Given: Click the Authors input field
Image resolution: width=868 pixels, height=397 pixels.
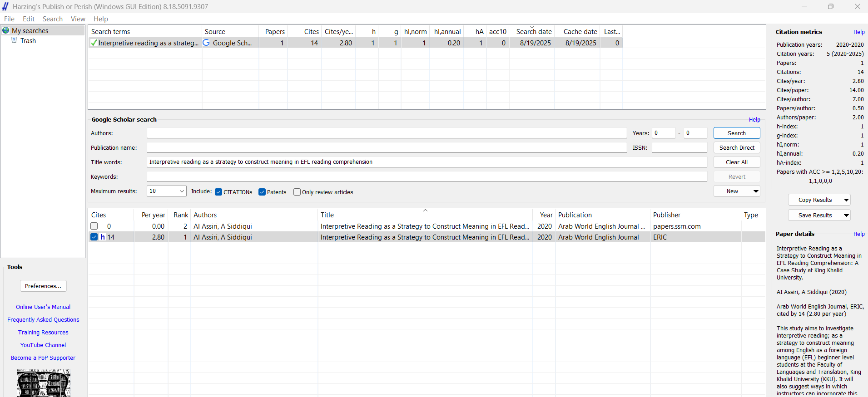Looking at the screenshot, I should [387, 133].
